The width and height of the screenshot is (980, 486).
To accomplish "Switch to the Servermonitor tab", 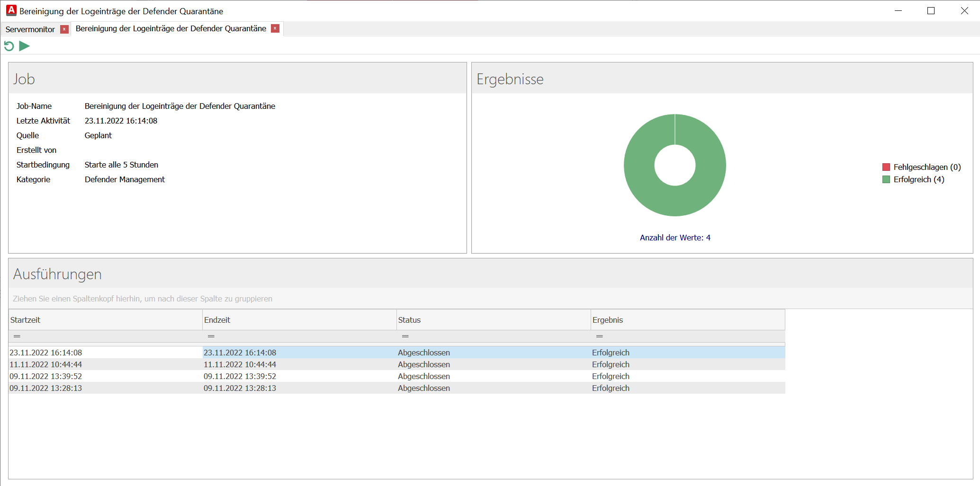I will (30, 29).
